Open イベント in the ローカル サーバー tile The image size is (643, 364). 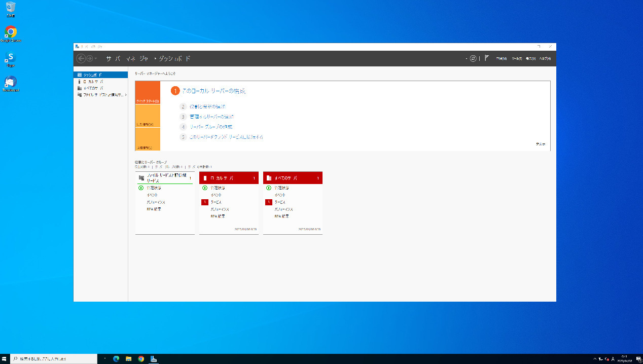[216, 195]
